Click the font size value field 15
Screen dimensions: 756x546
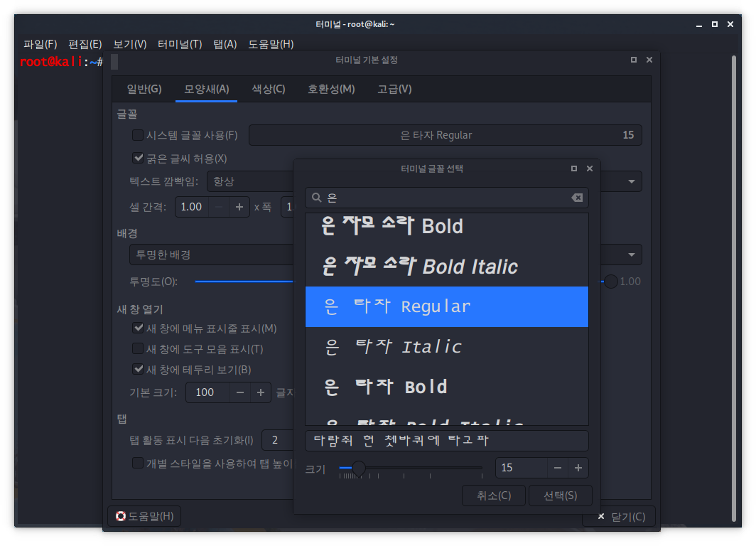pos(522,468)
